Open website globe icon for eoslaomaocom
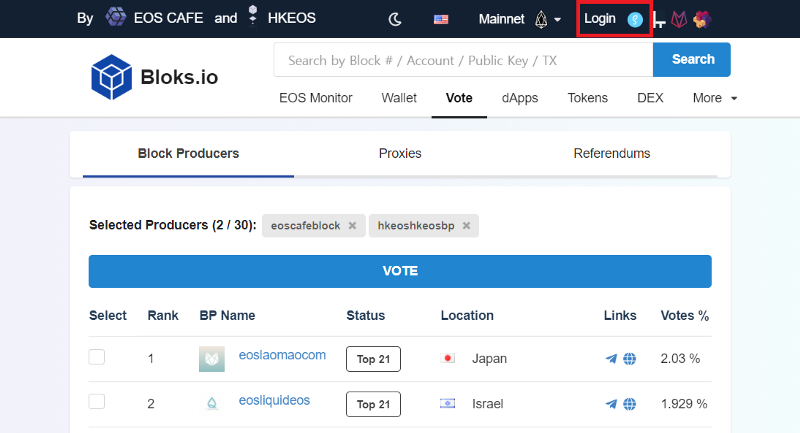Viewport: 800px width, 433px height. 630,359
